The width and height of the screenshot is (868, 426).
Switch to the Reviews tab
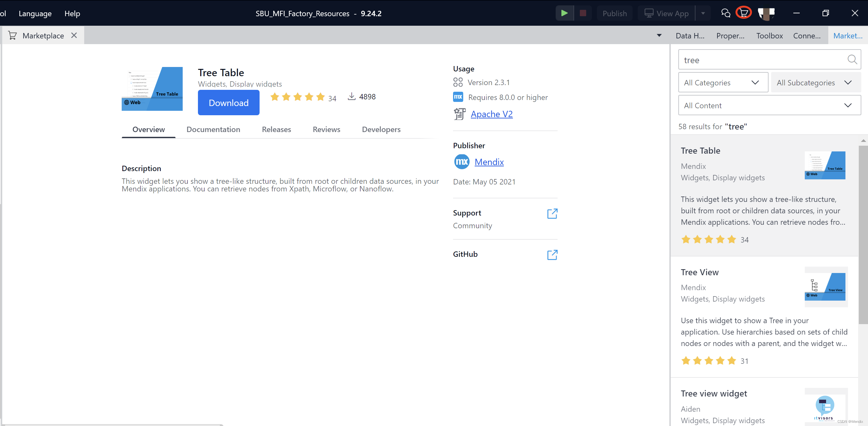pos(326,129)
